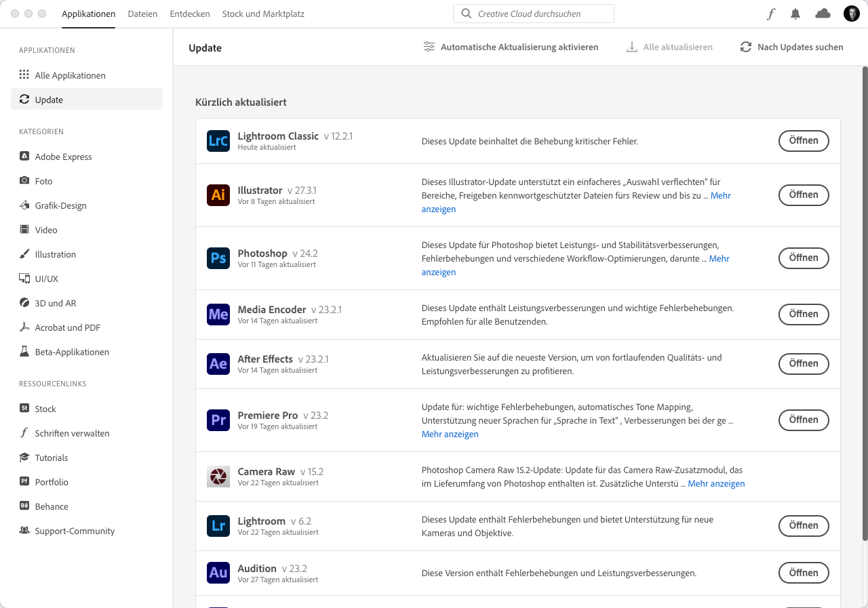Open the user account avatar
Screen dimensions: 868x608
pyautogui.click(x=851, y=13)
